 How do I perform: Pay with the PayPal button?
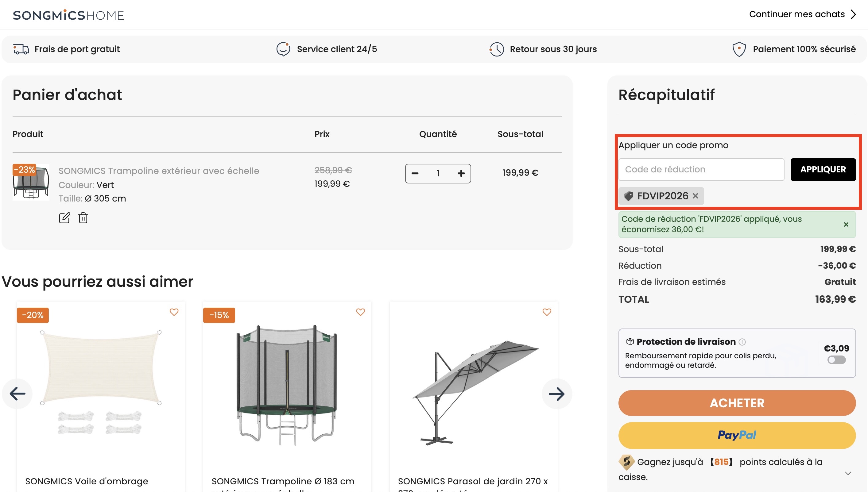(737, 435)
